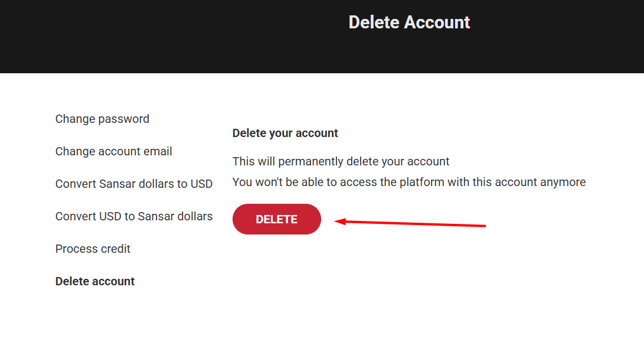
Task: Click the word "Account" in the header title
Action: click(437, 22)
